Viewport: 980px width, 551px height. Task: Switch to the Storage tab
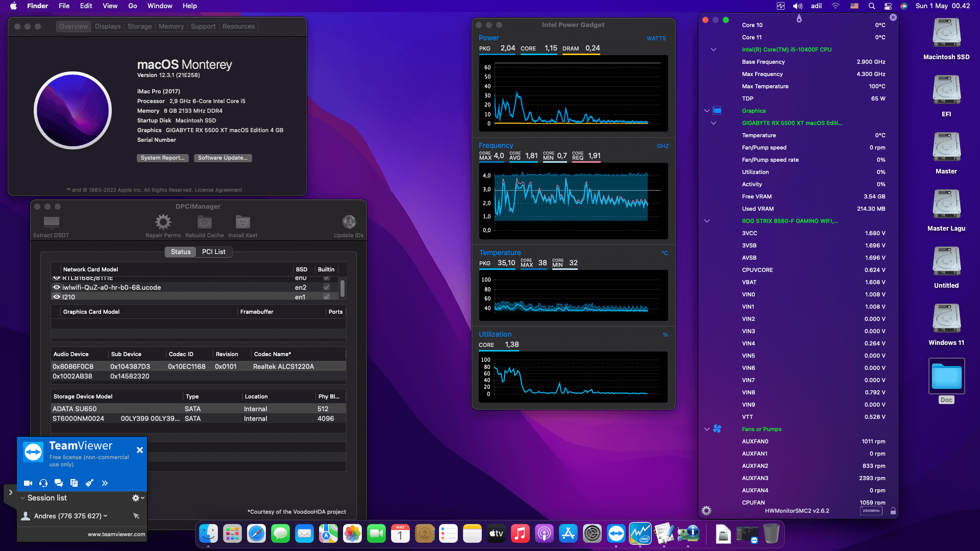click(140, 27)
